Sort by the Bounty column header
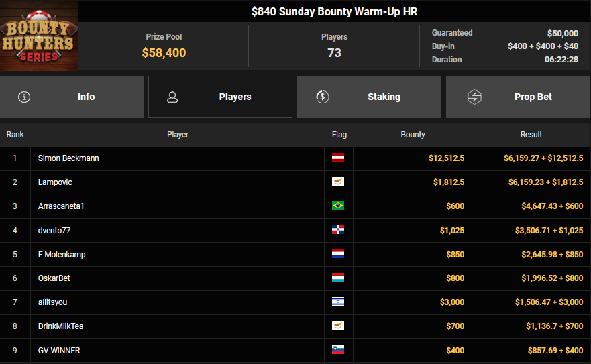Viewport: 591px width, 364px height. tap(413, 135)
